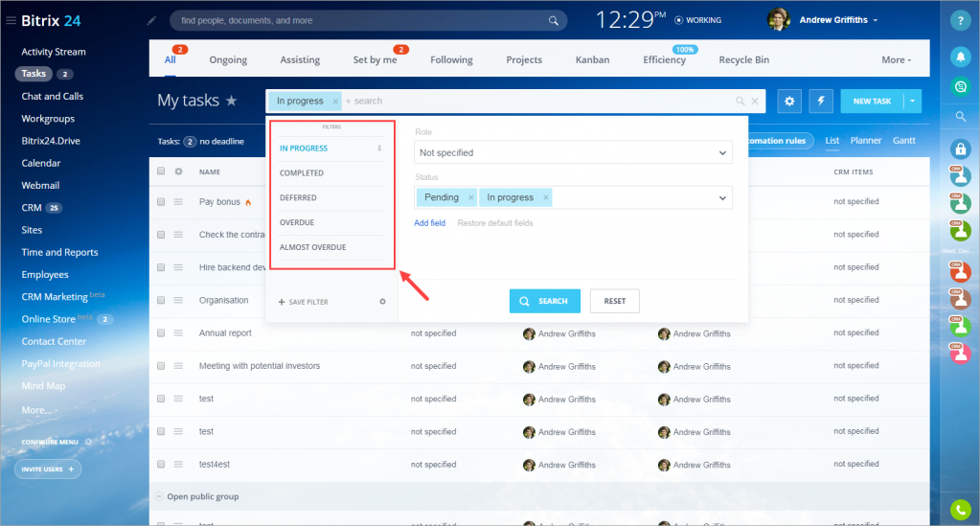Click the RESET filter button
980x526 pixels.
(614, 301)
